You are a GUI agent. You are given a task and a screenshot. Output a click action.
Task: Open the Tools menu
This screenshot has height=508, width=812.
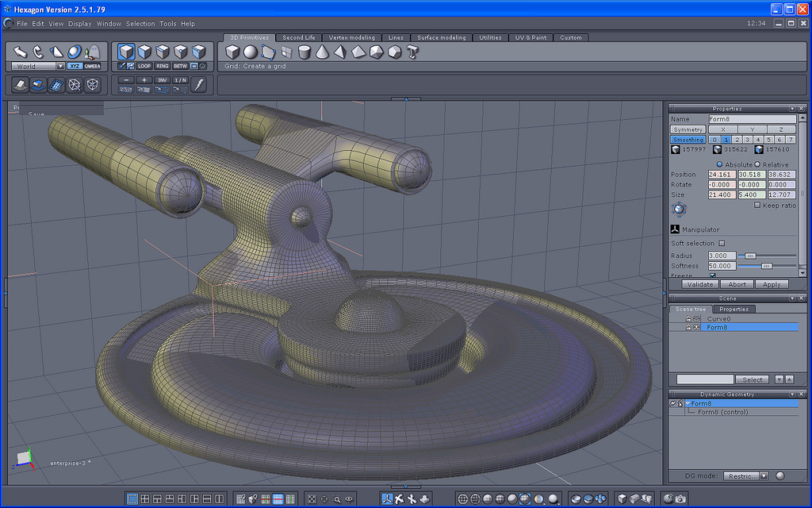(168, 24)
